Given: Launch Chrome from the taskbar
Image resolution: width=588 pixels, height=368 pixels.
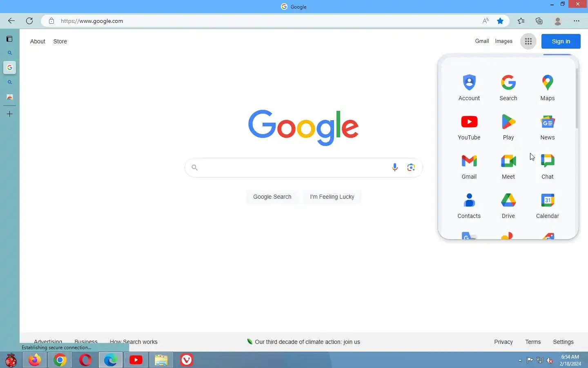Looking at the screenshot, I should tap(60, 360).
